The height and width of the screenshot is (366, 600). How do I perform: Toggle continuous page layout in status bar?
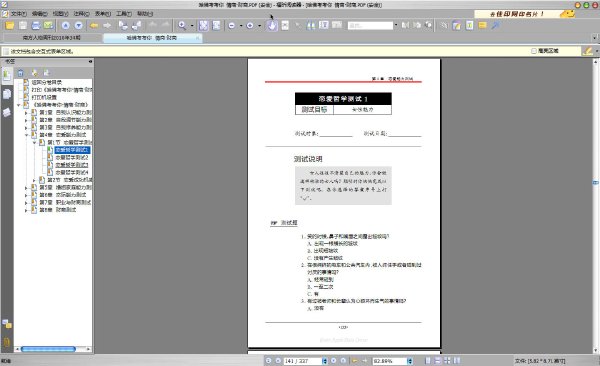point(438,361)
